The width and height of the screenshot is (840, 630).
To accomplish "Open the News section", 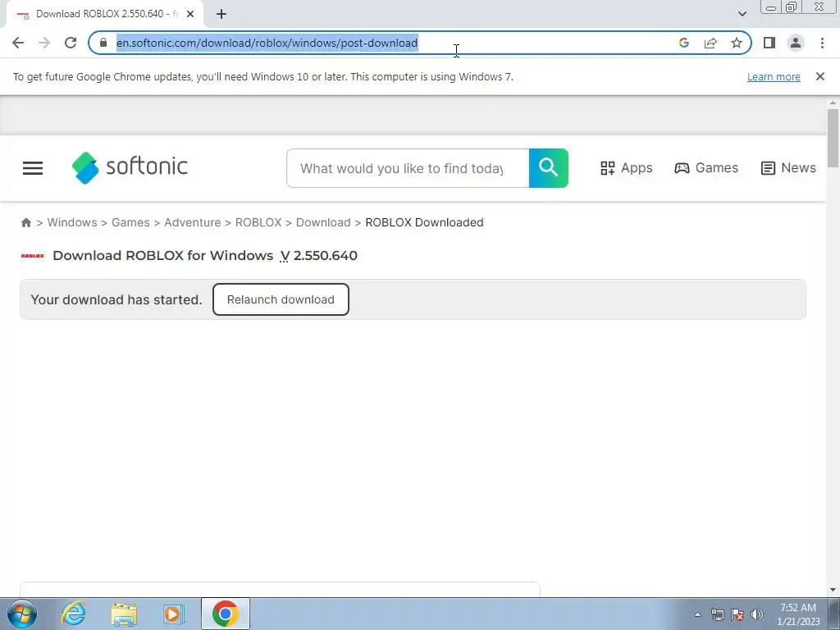I will 788,168.
